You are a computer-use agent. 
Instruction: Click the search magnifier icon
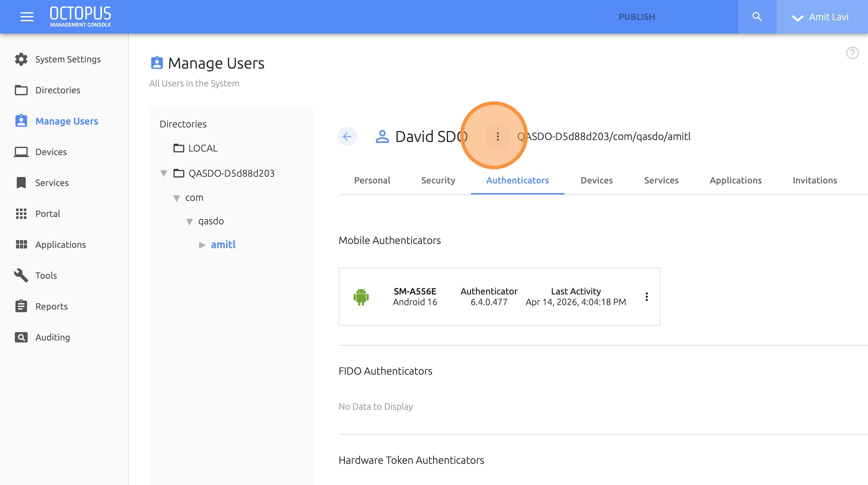(x=757, y=16)
